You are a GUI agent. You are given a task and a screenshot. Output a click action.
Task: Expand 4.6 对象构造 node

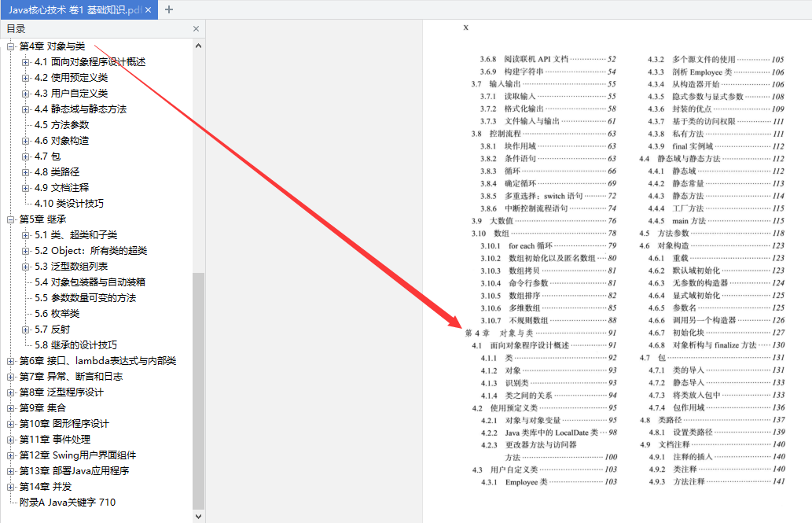(25, 141)
